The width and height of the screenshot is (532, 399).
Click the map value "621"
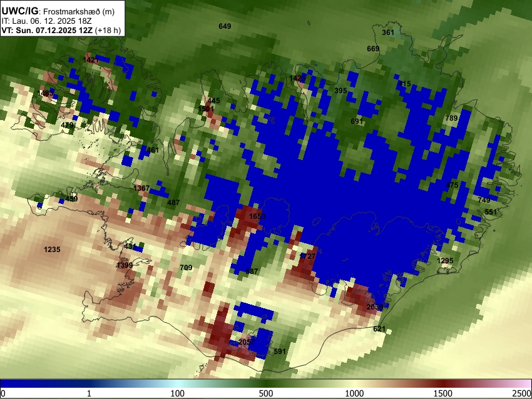pos(379,329)
